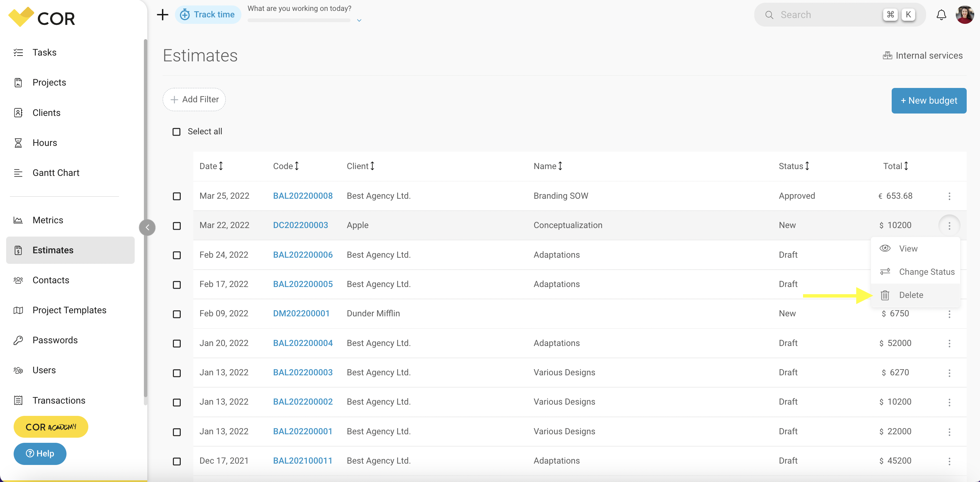Image resolution: width=980 pixels, height=482 pixels.
Task: Open the user profile avatar
Action: point(965,15)
